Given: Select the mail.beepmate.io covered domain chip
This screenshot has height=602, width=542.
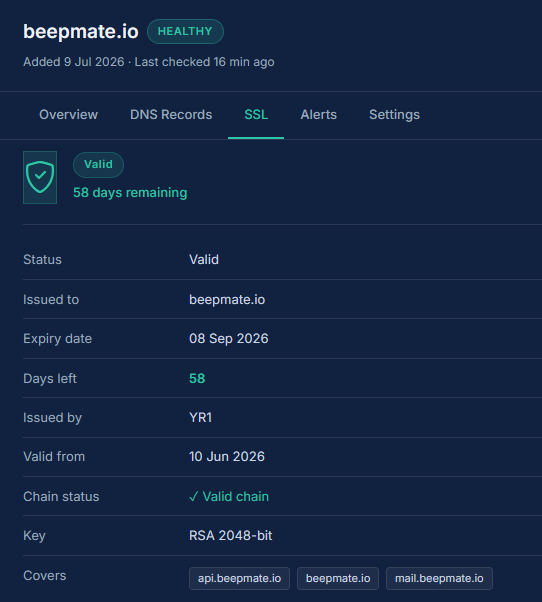Looking at the screenshot, I should tap(439, 578).
